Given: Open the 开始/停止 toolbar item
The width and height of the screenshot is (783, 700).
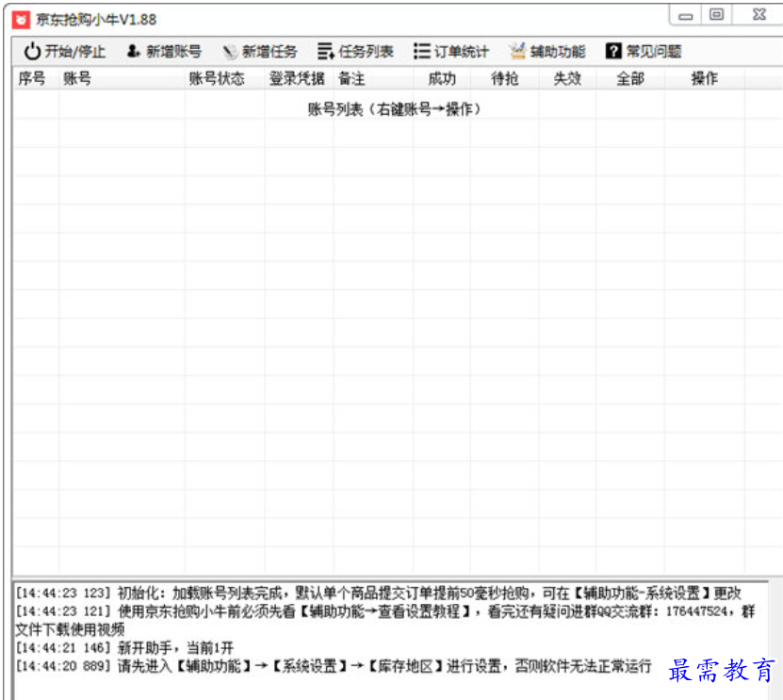Looking at the screenshot, I should (65, 51).
